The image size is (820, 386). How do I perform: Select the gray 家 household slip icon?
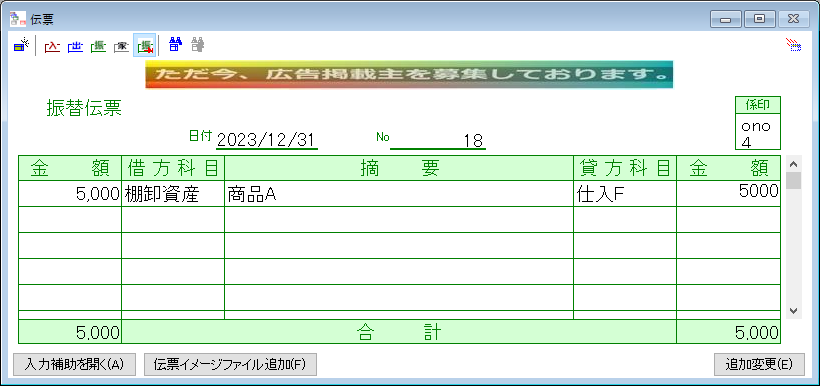[121, 46]
